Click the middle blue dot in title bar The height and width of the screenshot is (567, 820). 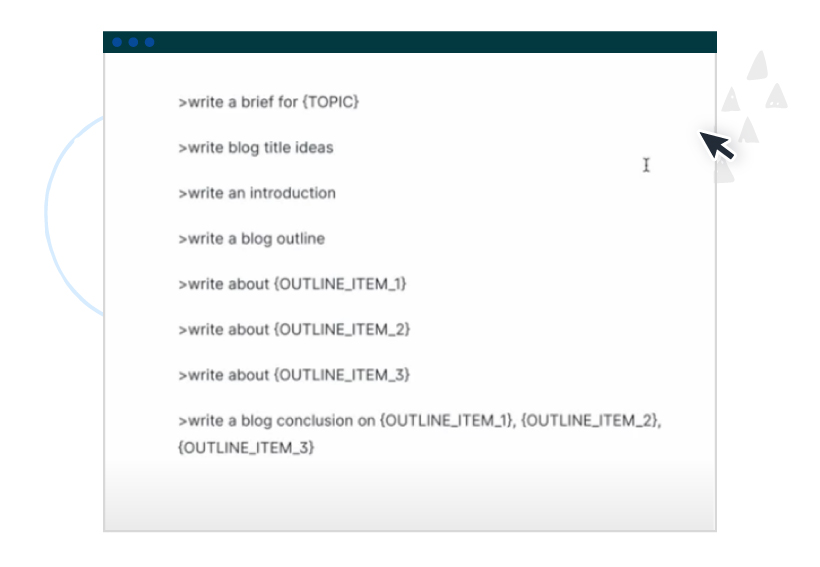click(133, 42)
